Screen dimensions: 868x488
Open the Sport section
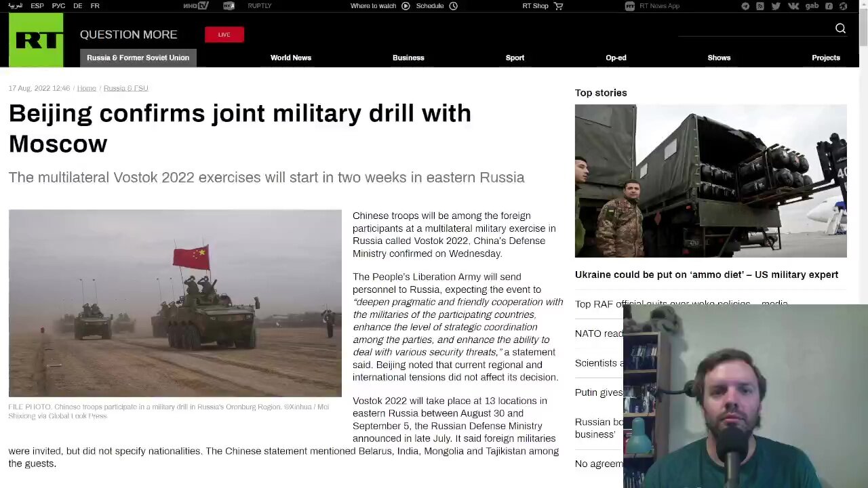515,58
